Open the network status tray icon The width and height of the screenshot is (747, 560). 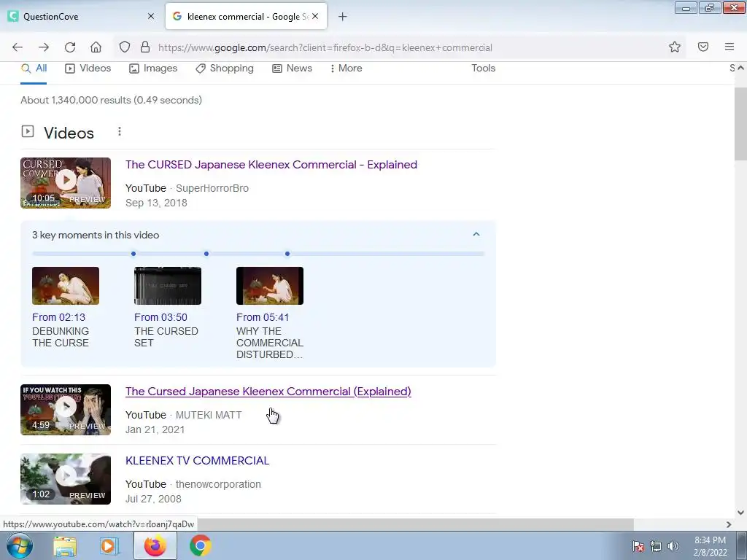656,546
